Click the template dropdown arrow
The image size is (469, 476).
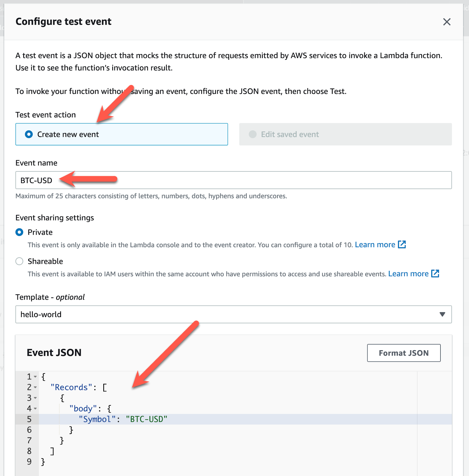coord(442,314)
